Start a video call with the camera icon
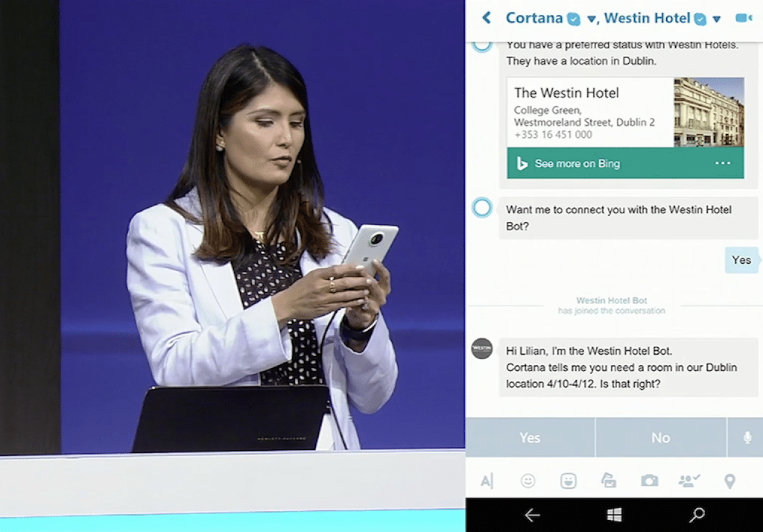763x532 pixels. pos(744,19)
